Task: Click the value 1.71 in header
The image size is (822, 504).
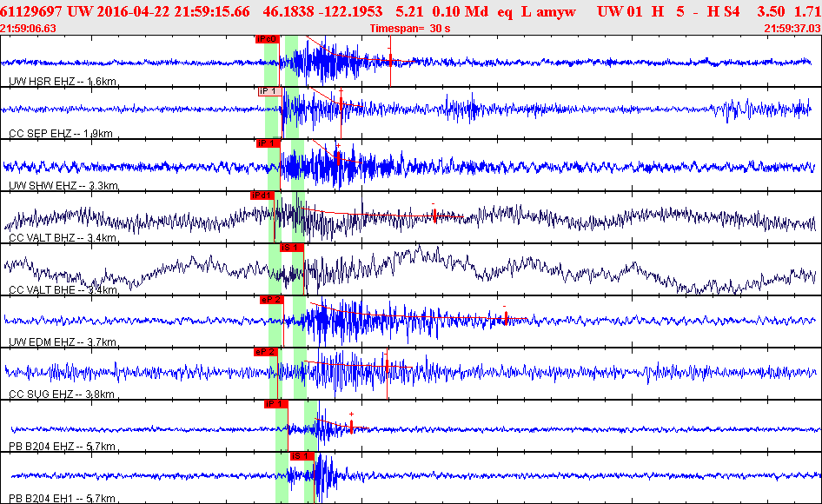Action: coord(808,11)
